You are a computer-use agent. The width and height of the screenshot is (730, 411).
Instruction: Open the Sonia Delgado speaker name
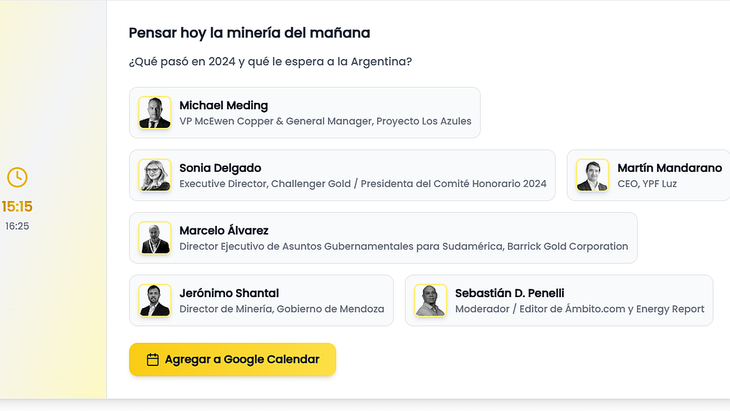220,168
